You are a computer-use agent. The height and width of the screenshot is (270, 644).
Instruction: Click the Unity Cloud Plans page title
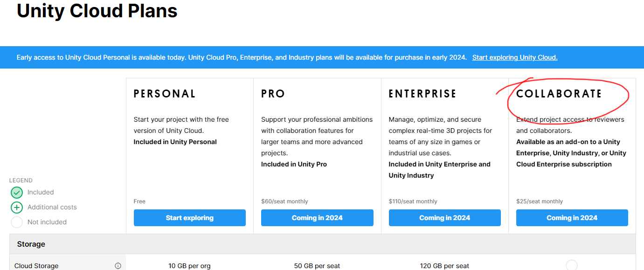pos(97,11)
